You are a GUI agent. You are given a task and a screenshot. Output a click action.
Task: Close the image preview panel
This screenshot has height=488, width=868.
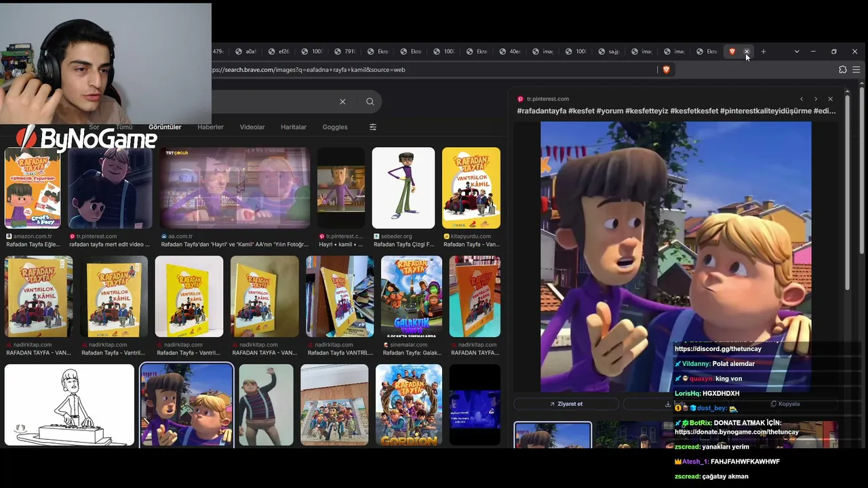pos(830,99)
